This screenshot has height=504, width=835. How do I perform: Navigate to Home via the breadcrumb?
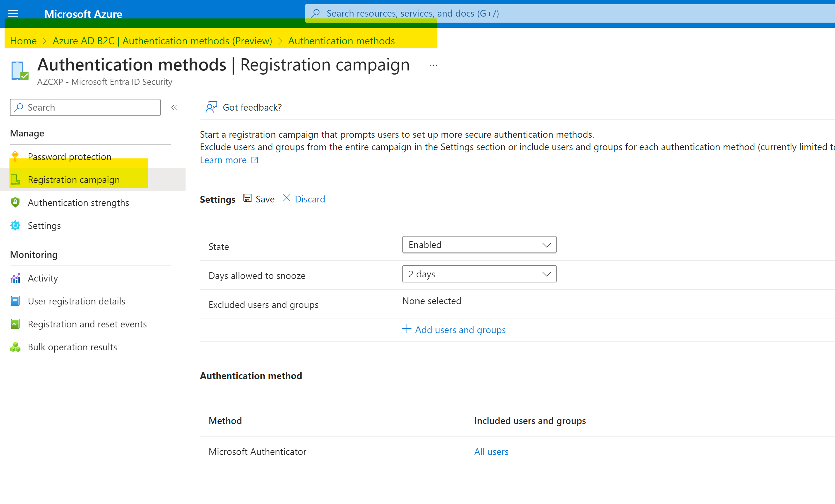[x=23, y=41]
